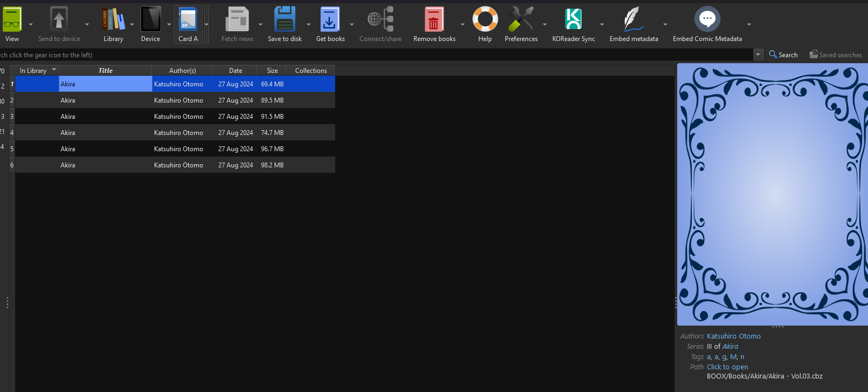The width and height of the screenshot is (868, 392).
Task: Open the Akira series link in details
Action: tap(730, 347)
